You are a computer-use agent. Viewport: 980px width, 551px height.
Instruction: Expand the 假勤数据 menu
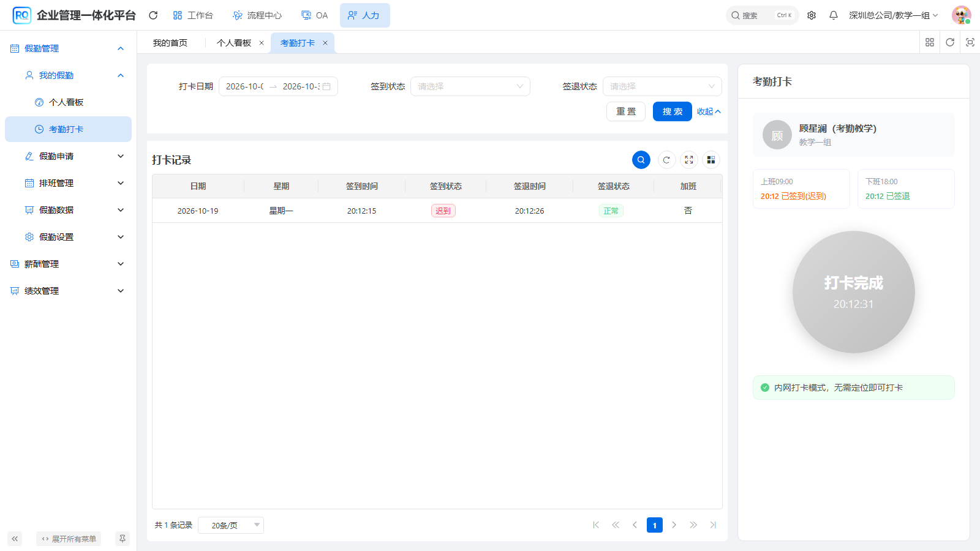pyautogui.click(x=68, y=210)
